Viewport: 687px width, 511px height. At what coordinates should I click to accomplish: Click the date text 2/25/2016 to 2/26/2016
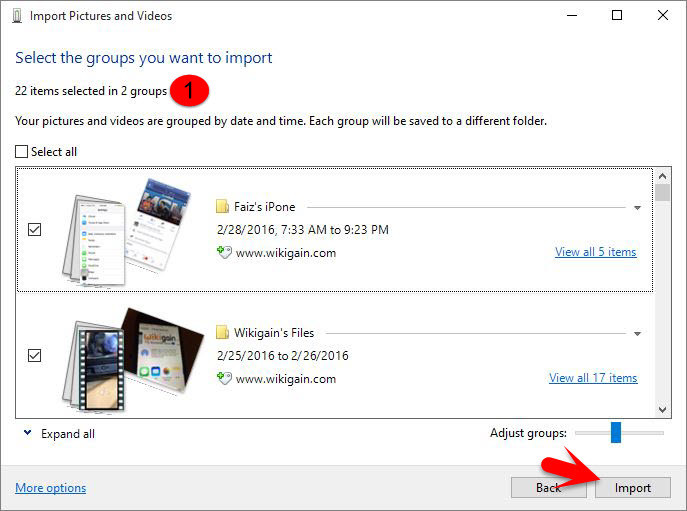(x=283, y=355)
